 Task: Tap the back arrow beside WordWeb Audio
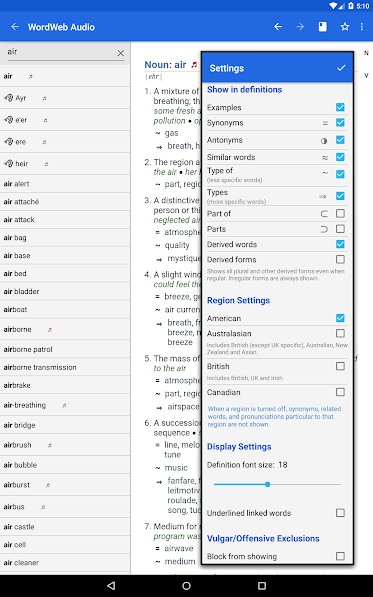(15, 27)
